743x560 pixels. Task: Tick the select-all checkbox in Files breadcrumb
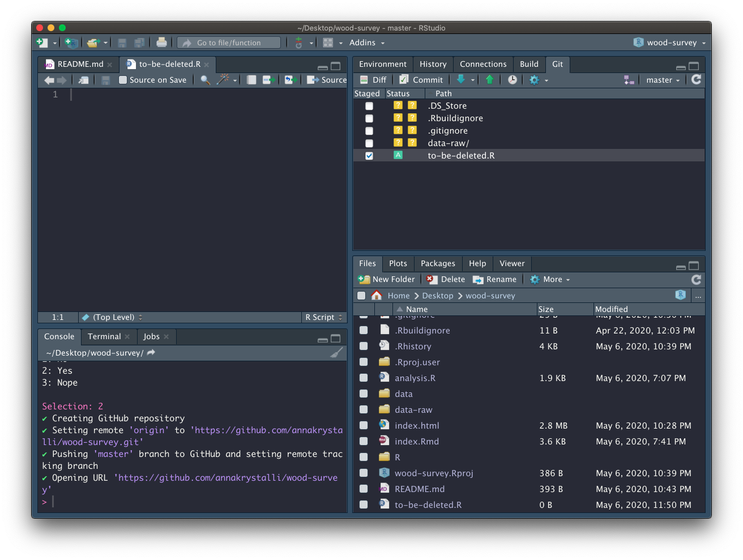coord(361,296)
